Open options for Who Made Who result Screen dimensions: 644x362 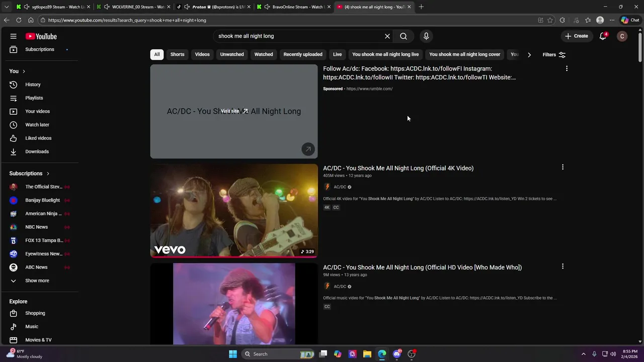(562, 266)
